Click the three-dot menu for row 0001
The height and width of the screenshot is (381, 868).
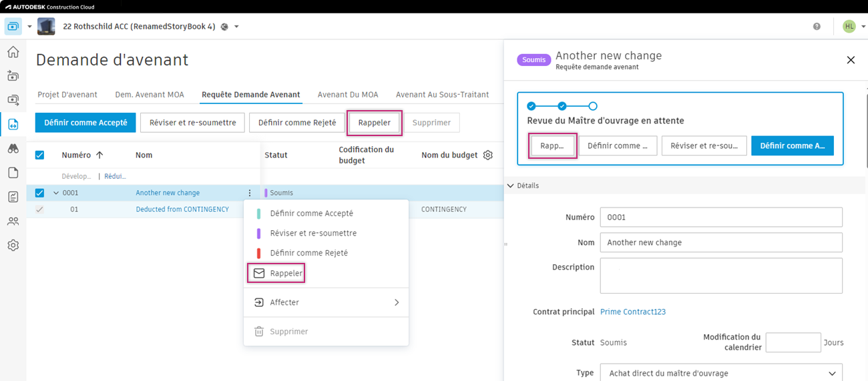point(250,193)
